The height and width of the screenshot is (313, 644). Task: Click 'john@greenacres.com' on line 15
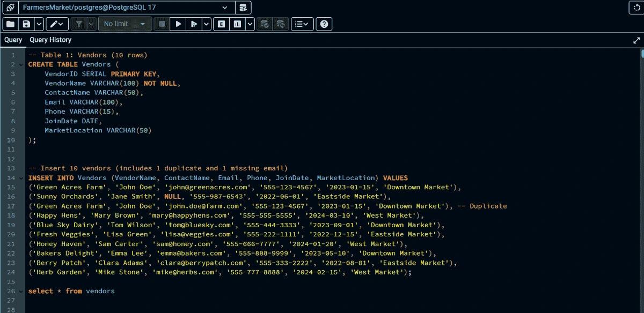(x=208, y=187)
